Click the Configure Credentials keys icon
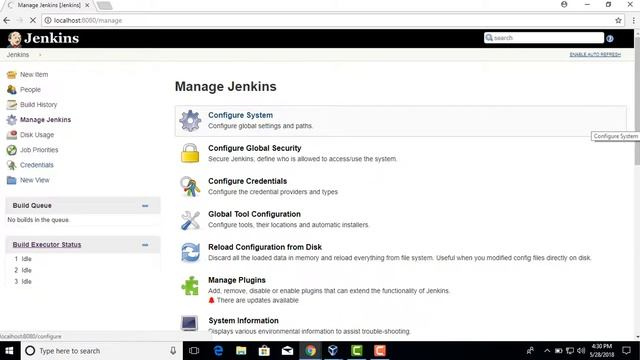The width and height of the screenshot is (640, 360). tap(190, 186)
